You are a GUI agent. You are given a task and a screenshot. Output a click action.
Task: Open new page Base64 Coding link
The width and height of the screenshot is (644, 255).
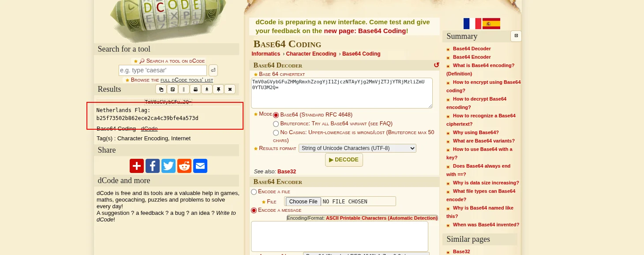tap(365, 31)
